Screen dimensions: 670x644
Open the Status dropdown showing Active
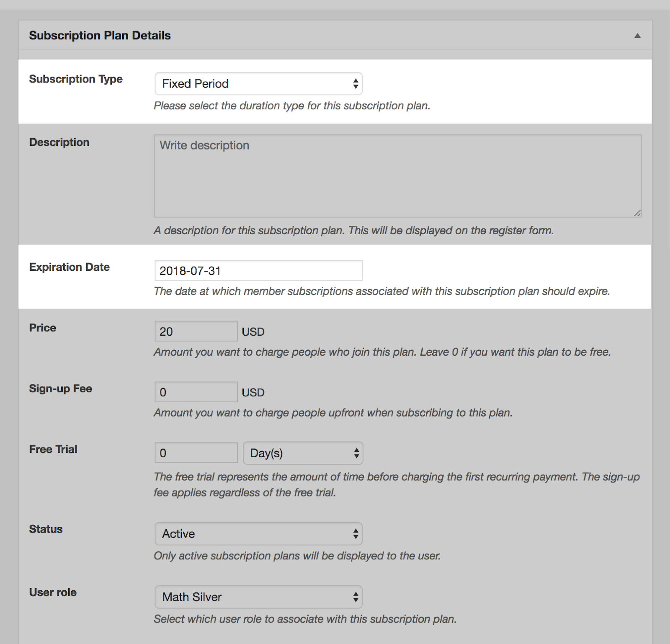click(x=258, y=534)
